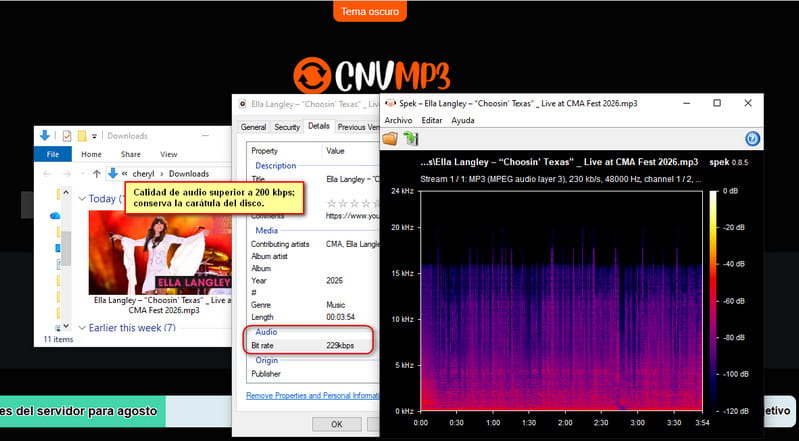Image resolution: width=799 pixels, height=441 pixels.
Task: Select the Details tab in properties
Action: [x=319, y=126]
